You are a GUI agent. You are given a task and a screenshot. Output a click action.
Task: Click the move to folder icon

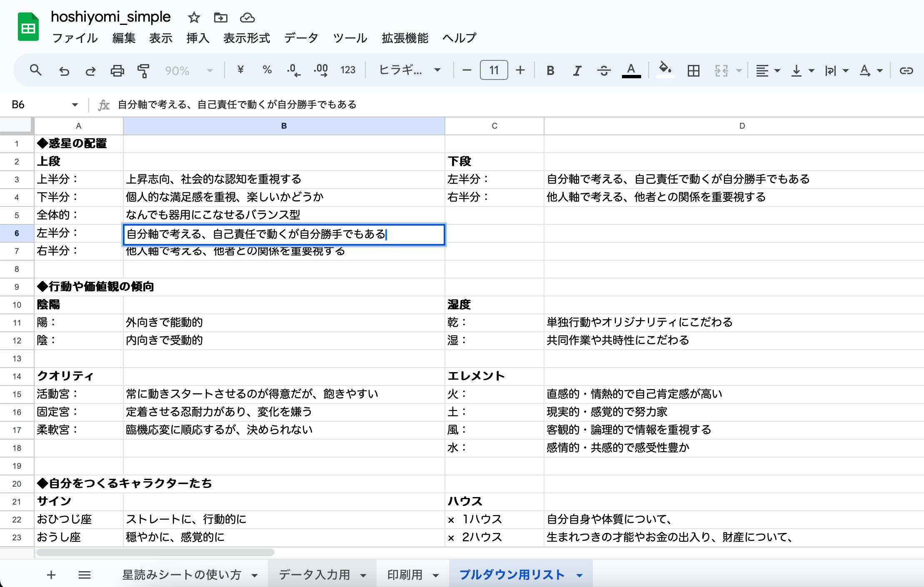pyautogui.click(x=220, y=17)
